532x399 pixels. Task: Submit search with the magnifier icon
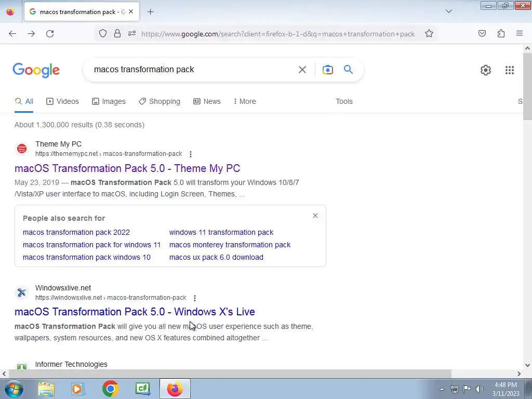coord(348,70)
